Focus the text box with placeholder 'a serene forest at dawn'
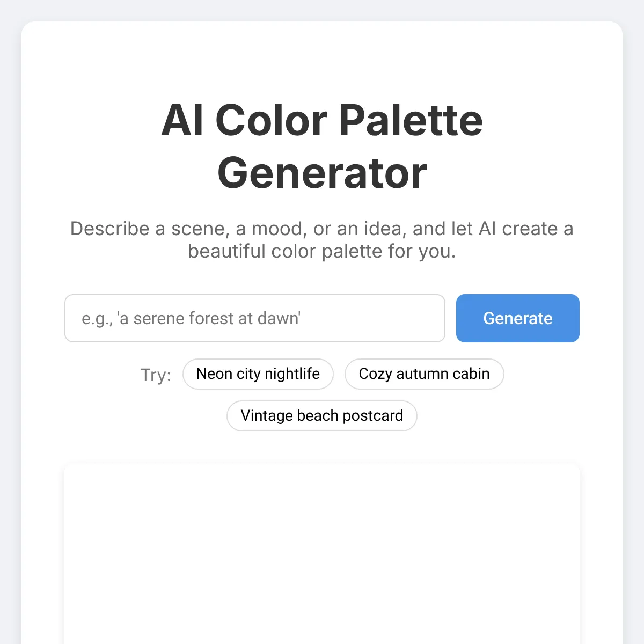Viewport: 644px width, 644px height. click(254, 318)
